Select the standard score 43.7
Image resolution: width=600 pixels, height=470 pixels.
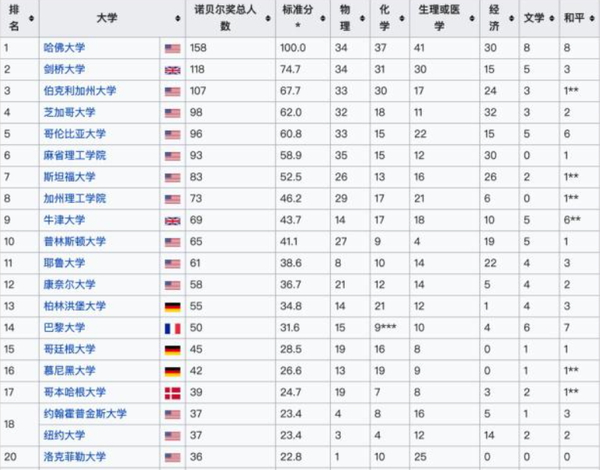pyautogui.click(x=290, y=220)
